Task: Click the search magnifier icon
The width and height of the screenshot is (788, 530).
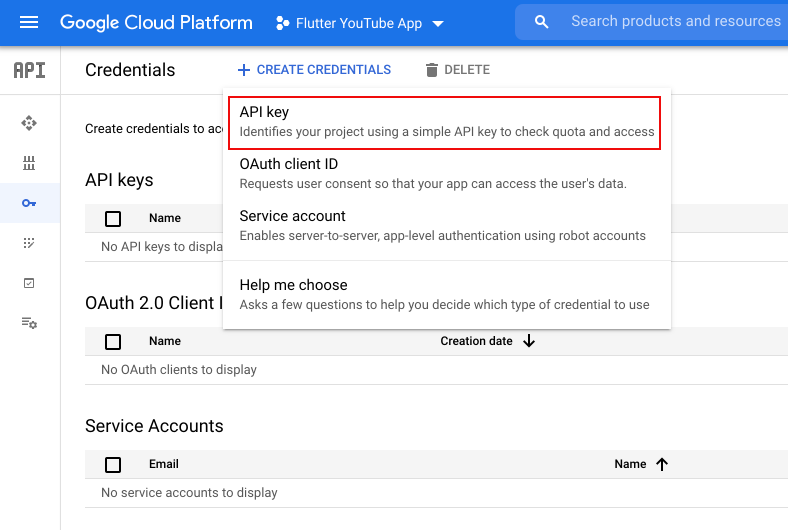Action: (541, 22)
